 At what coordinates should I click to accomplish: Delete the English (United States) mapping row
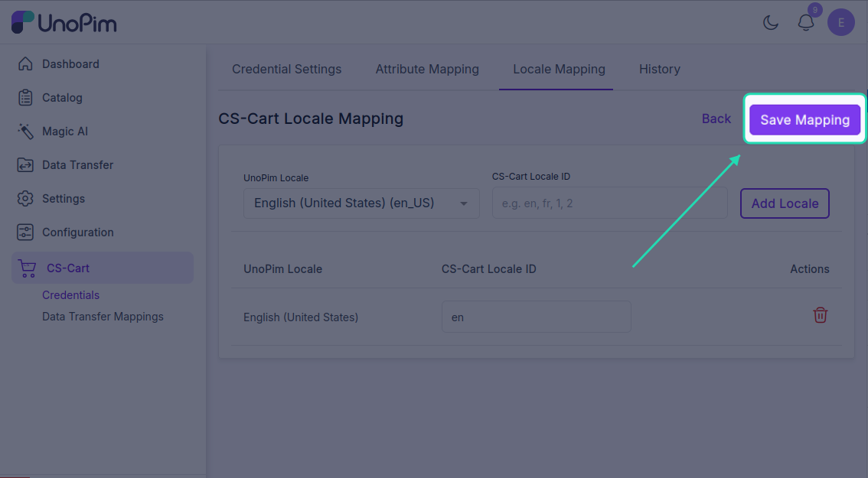coord(820,315)
